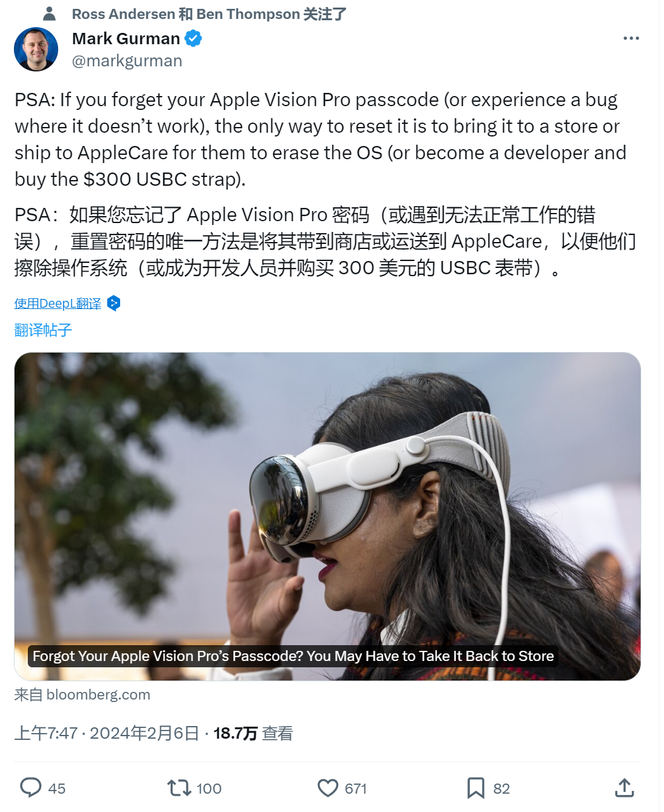Click the 上午7:47 2024年2月6日 timestamp
The image size is (664, 812).
[107, 733]
